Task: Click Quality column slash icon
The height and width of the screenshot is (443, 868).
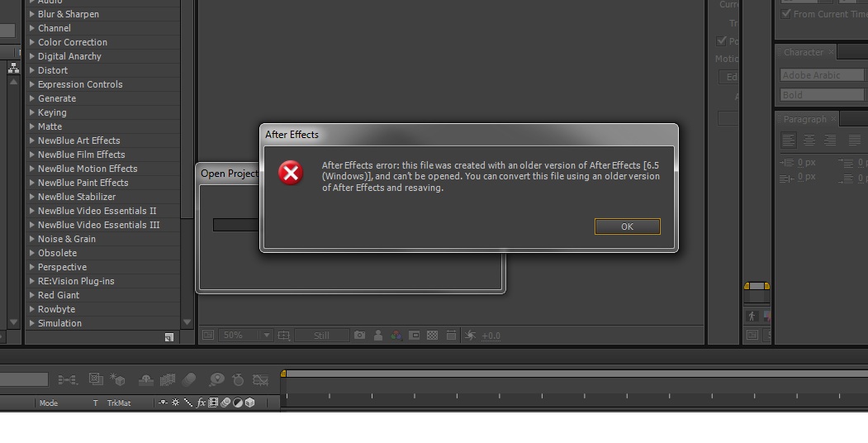Action: [188, 403]
